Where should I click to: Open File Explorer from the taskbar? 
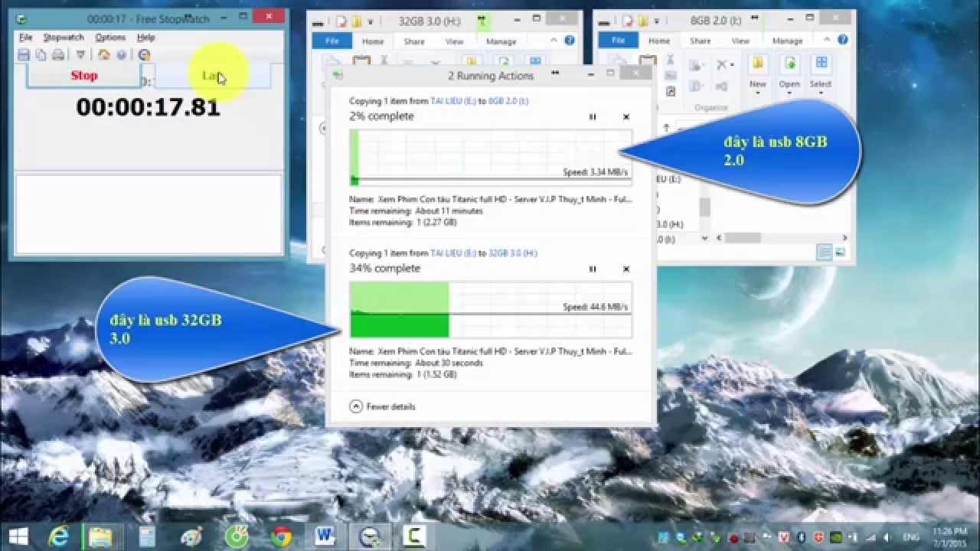coord(101,536)
